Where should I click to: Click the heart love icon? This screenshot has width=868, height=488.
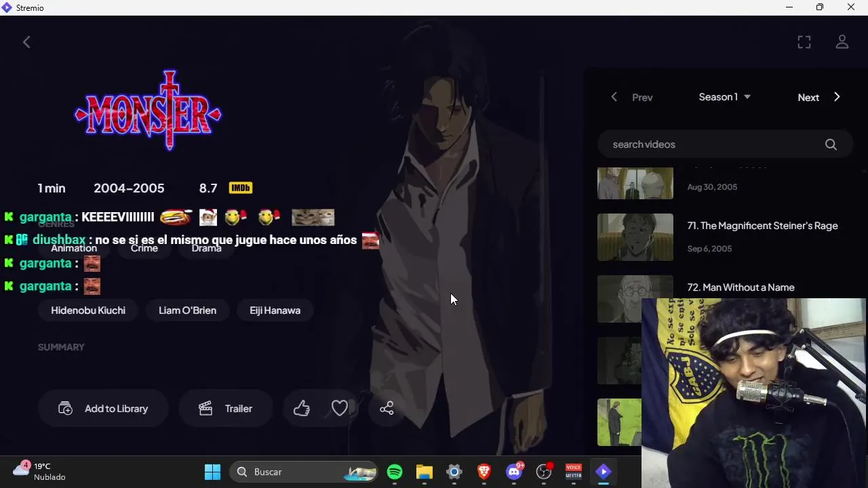point(340,408)
